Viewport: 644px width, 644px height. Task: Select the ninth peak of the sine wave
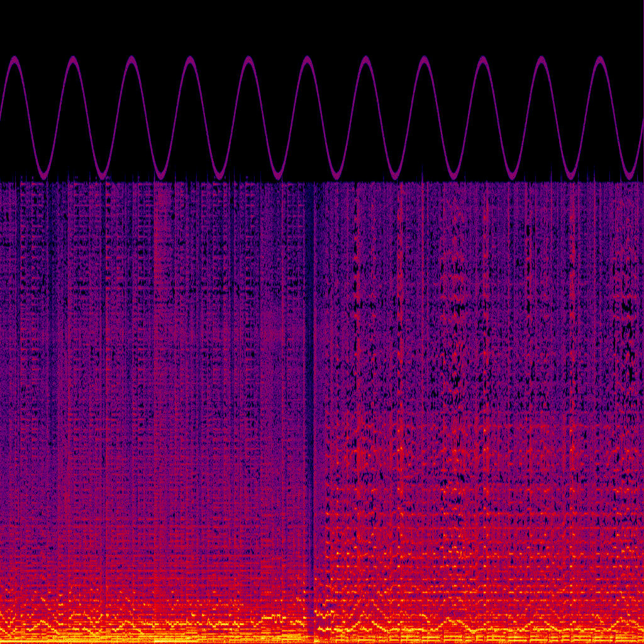click(482, 60)
